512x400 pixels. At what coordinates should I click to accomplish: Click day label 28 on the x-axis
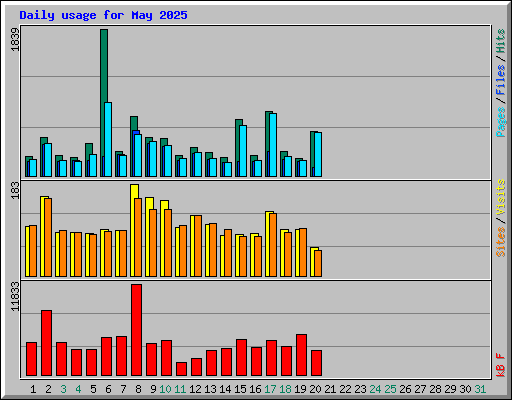tap(435, 389)
